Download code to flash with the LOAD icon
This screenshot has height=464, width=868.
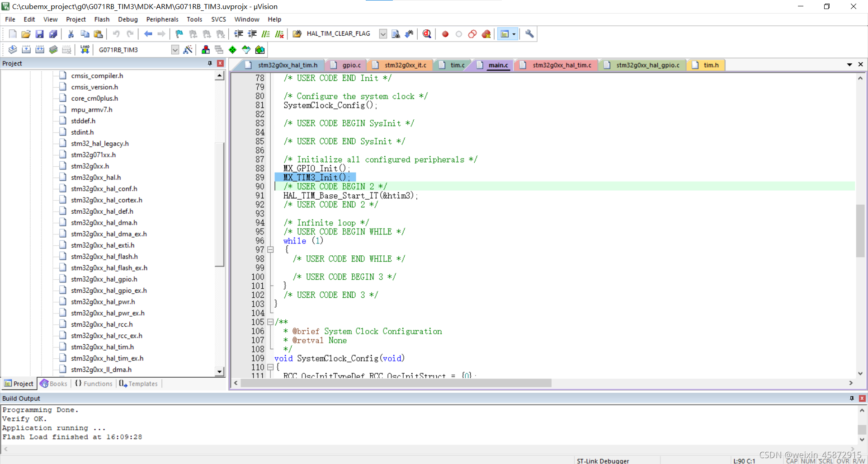click(x=85, y=50)
